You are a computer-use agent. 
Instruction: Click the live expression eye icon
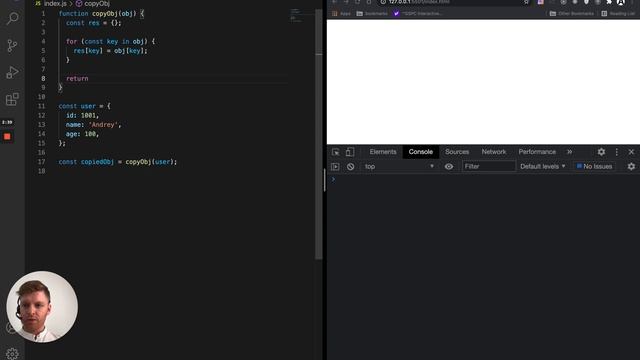click(x=449, y=167)
